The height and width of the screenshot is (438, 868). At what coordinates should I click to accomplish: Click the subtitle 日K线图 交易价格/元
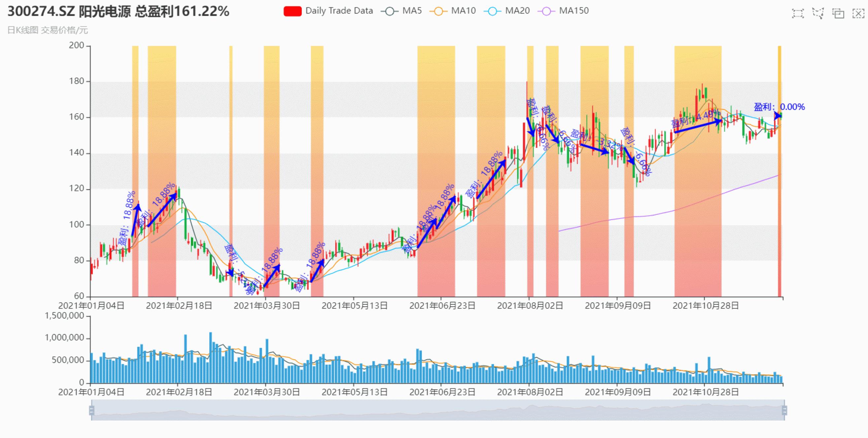pyautogui.click(x=48, y=30)
